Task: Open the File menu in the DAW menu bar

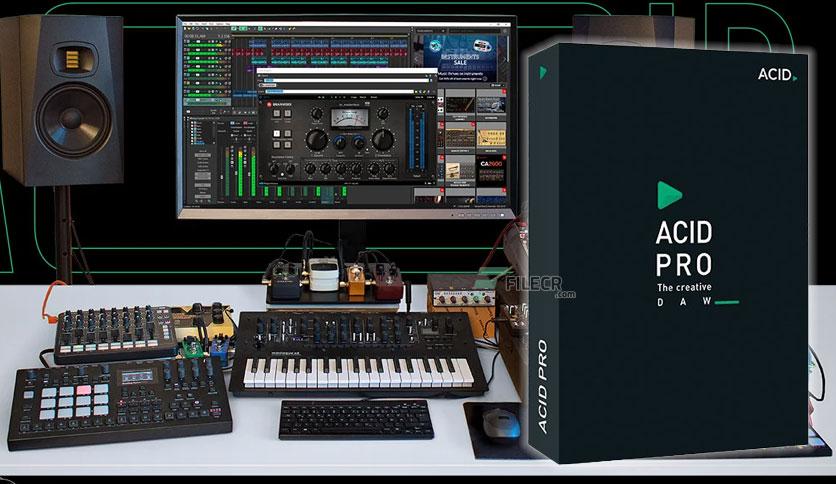Action: click(x=186, y=24)
